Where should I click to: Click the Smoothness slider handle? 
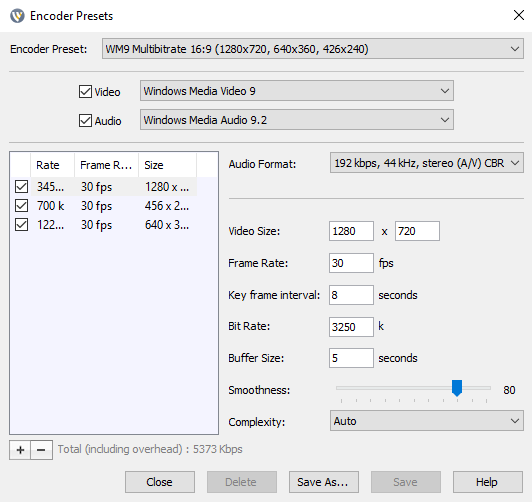[x=457, y=388]
